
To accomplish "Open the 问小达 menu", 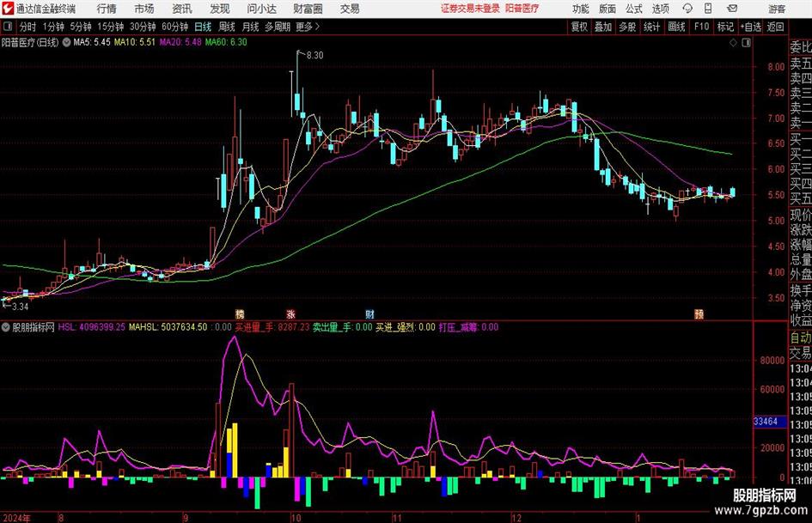I will [x=261, y=9].
